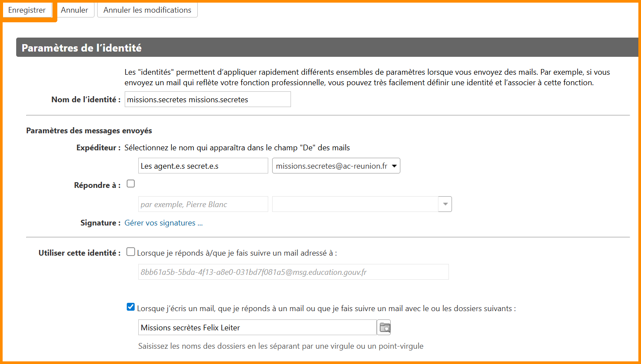Focus the Nom de l'identité text field
641x364 pixels.
coord(207,100)
